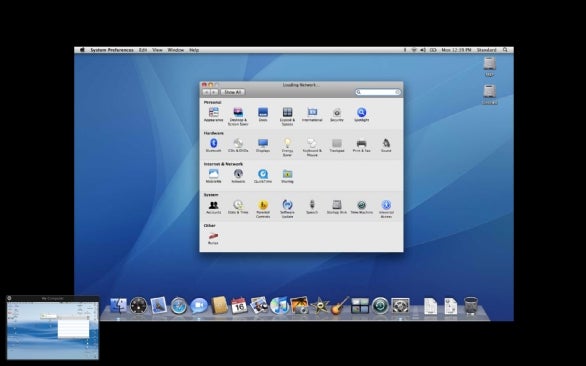
Task: Click the AirPort Wi-Fi menu bar icon
Action: [414, 50]
